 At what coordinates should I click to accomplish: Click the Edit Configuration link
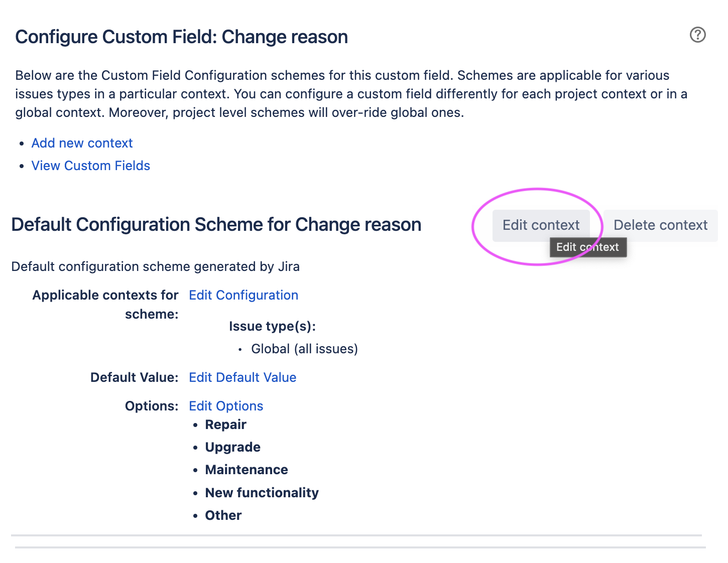(243, 295)
